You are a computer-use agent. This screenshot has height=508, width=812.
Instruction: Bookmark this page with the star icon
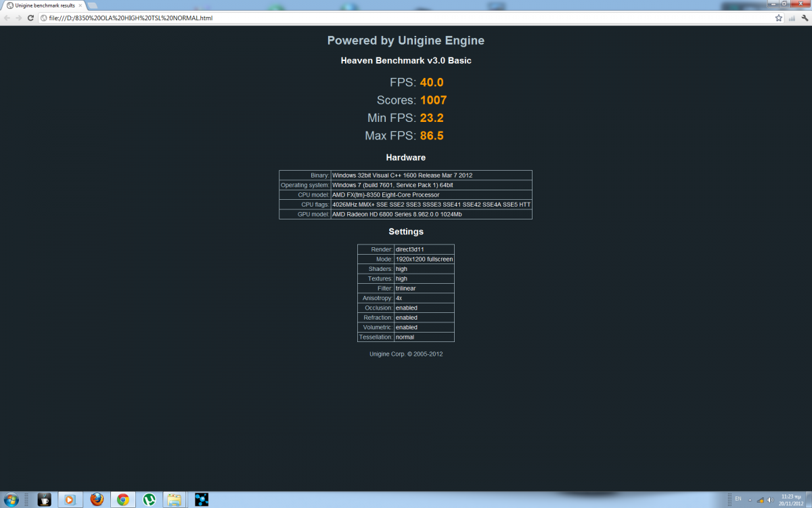[x=779, y=18]
